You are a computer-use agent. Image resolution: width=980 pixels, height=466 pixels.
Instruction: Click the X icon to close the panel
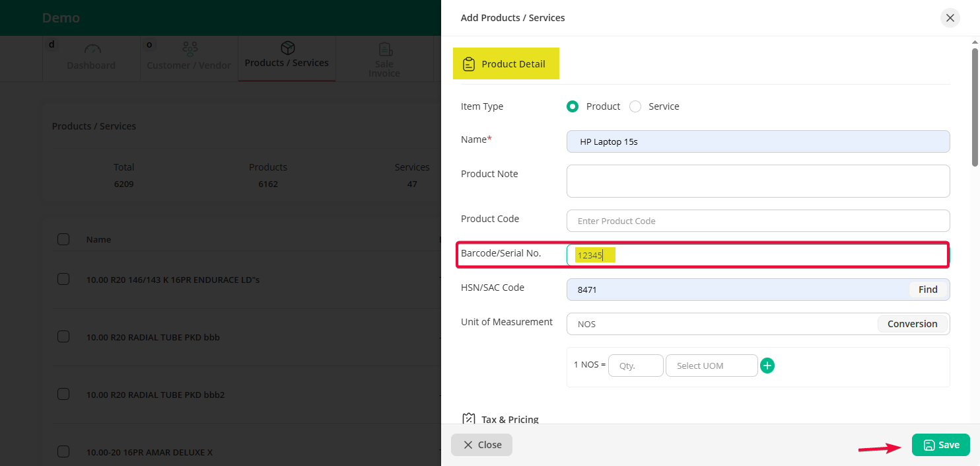tap(950, 18)
